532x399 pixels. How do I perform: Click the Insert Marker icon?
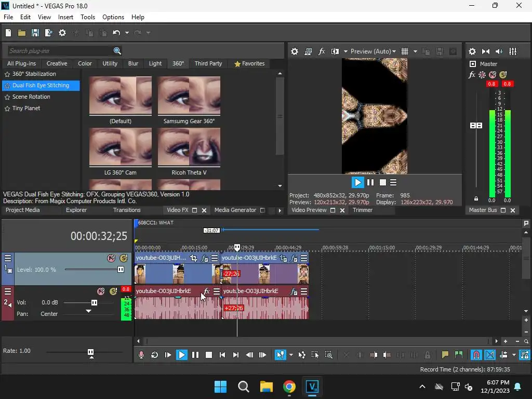(x=445, y=355)
